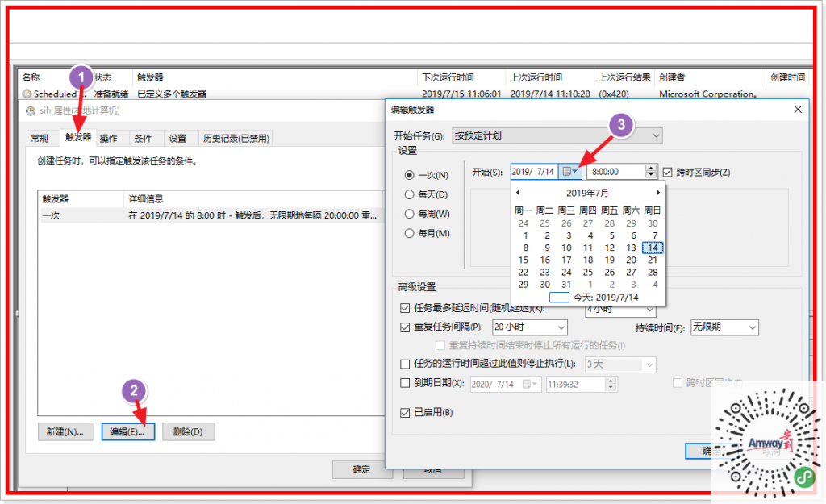826x504 pixels.
Task: Enable the 到期日期 checkbox
Action: pos(406,384)
